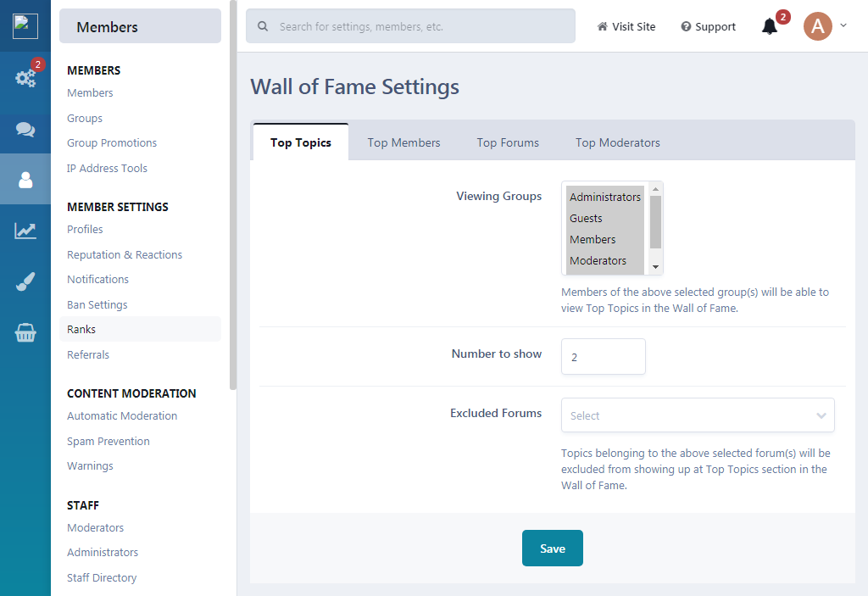Click the Viewing Groups list down arrow
Viewport: 868px width, 596px height.
coord(655,267)
